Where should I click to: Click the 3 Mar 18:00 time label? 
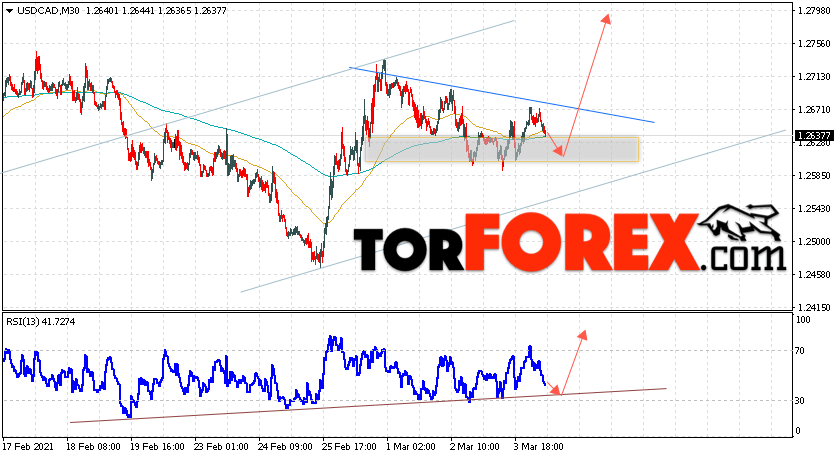coord(540,446)
